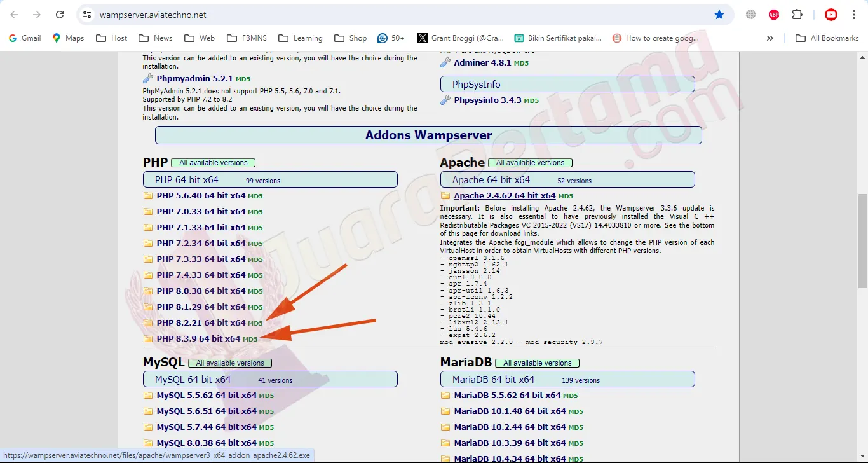Open the folder icon next to MariaDB 5.5.62

click(445, 395)
